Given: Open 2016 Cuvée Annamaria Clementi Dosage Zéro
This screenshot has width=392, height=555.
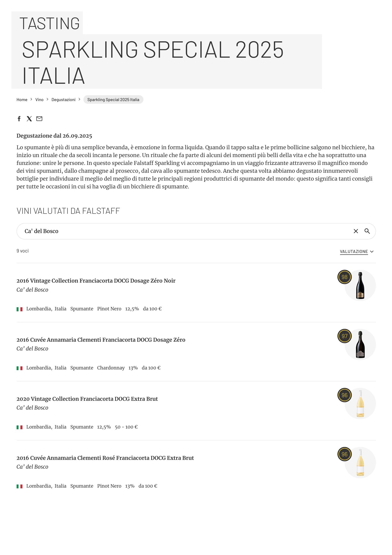Looking at the screenshot, I should point(101,340).
